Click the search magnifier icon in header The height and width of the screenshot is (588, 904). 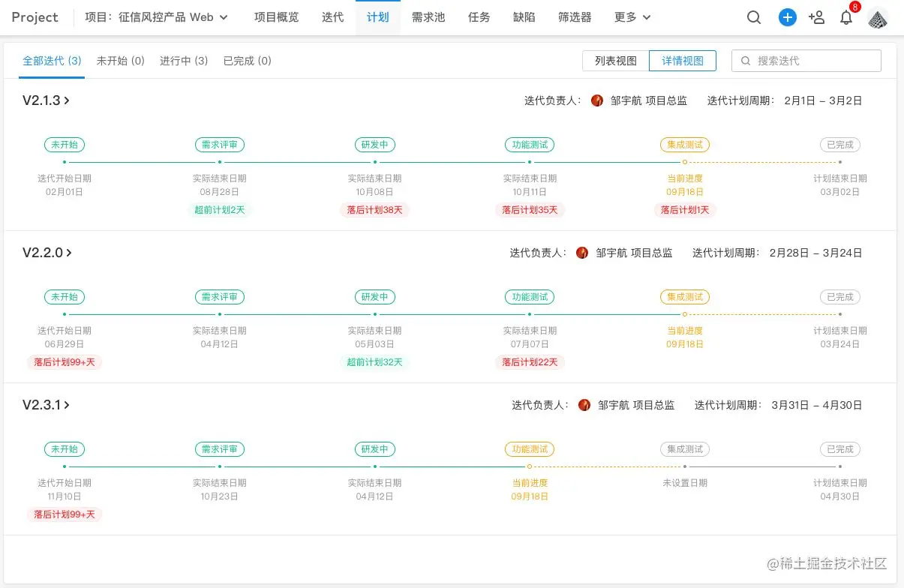pos(754,18)
